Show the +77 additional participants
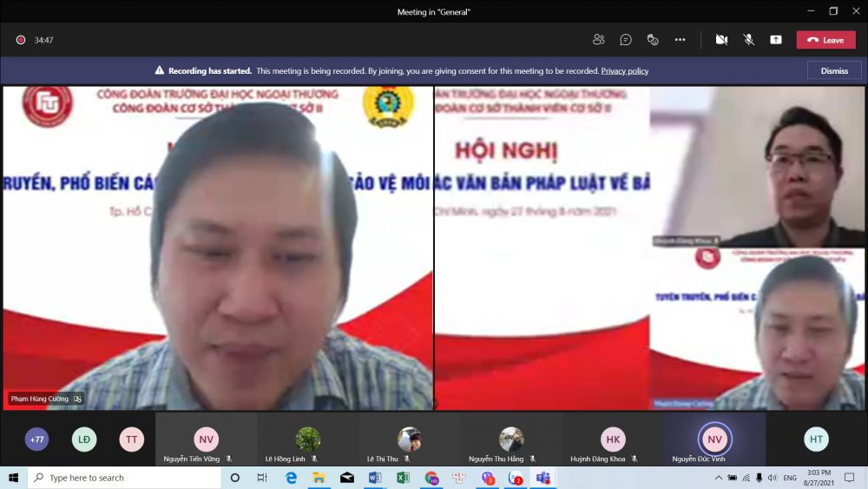868x489 pixels. point(36,439)
